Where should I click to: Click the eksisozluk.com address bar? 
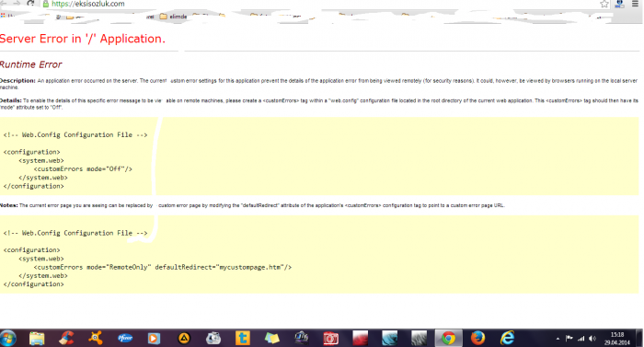click(320, 4)
